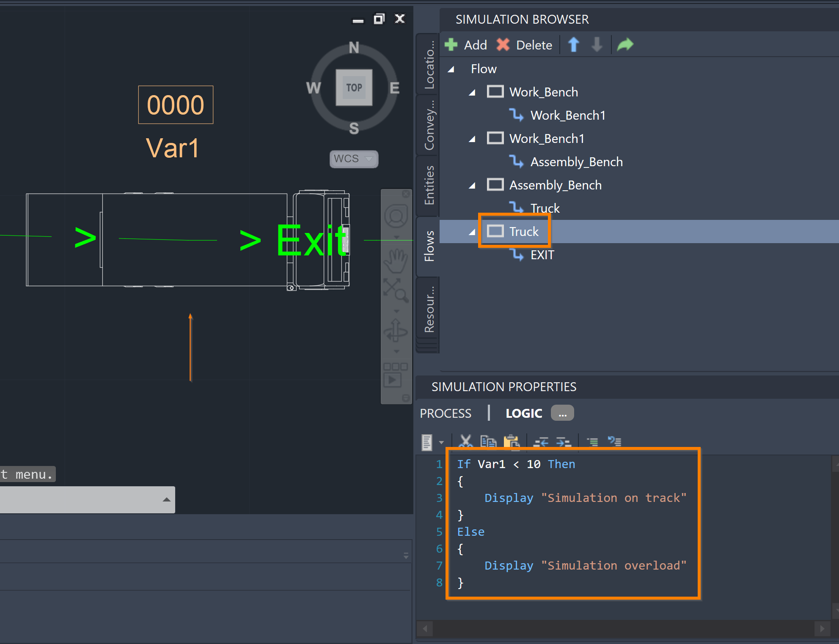Collapse the Assembly_Bench parent node
839x644 pixels.
point(473,185)
